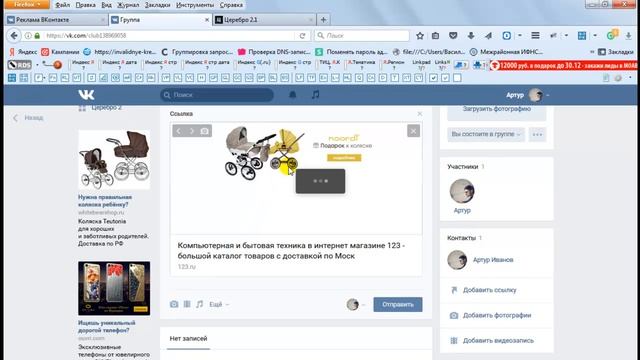Open VK notifications bell

point(293,95)
